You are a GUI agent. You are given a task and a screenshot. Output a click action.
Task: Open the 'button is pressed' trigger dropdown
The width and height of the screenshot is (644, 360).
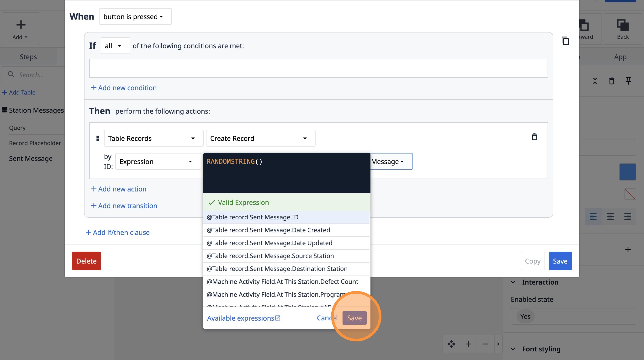135,16
